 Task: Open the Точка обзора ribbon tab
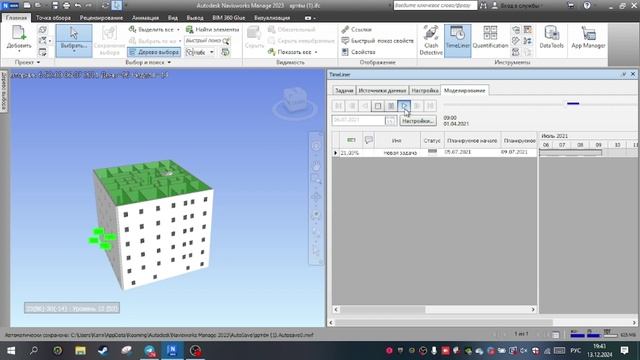tap(53, 18)
